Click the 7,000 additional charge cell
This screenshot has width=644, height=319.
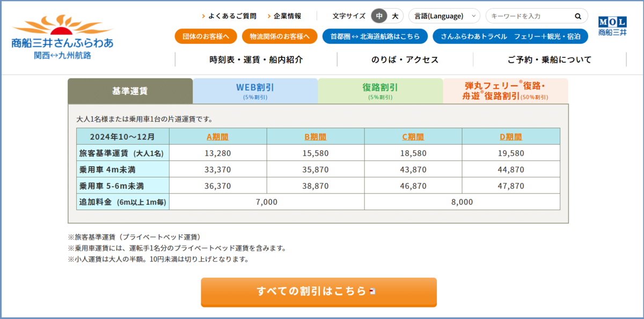(266, 202)
